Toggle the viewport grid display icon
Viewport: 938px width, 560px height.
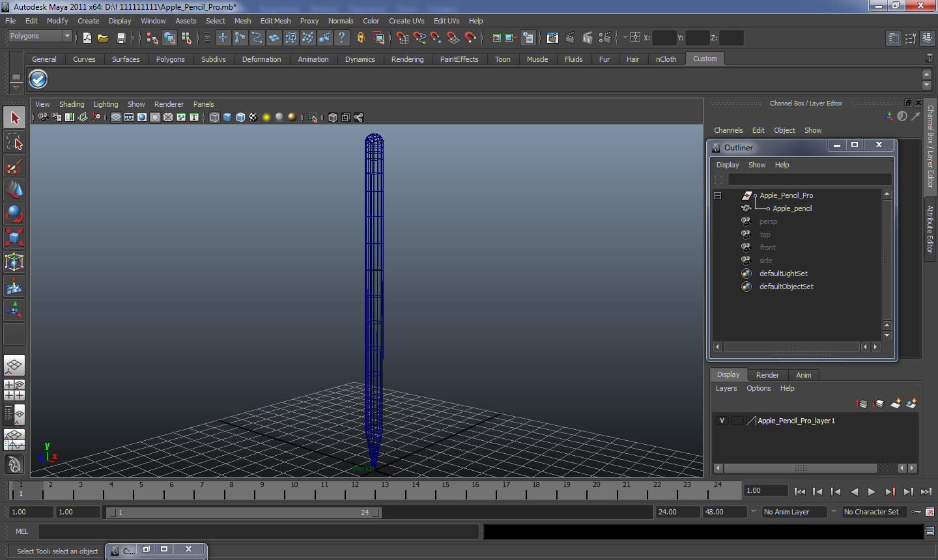116,117
